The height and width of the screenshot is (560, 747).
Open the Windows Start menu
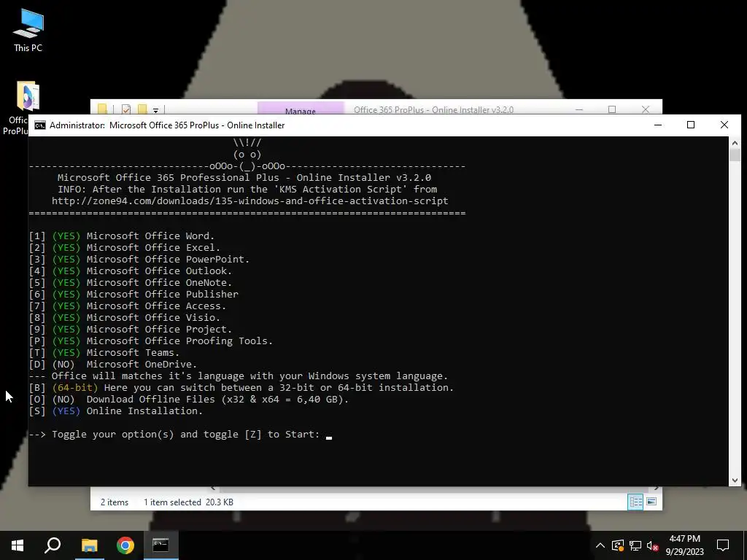pyautogui.click(x=18, y=545)
